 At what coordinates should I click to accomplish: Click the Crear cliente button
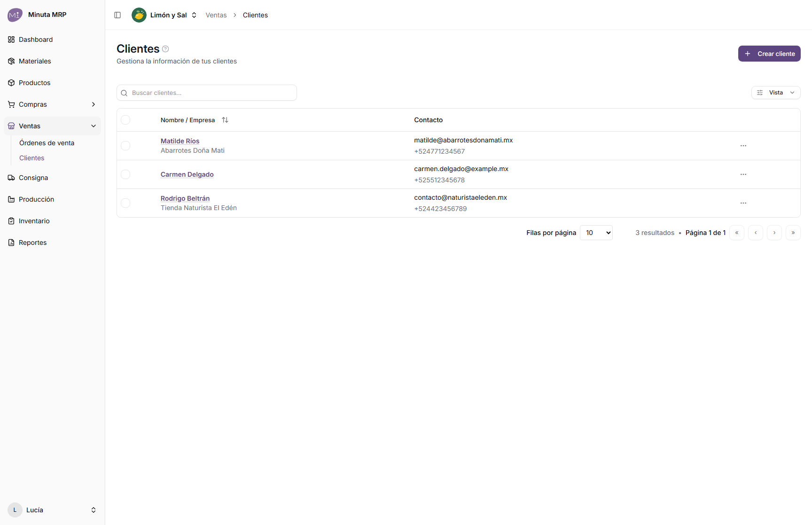click(x=769, y=54)
